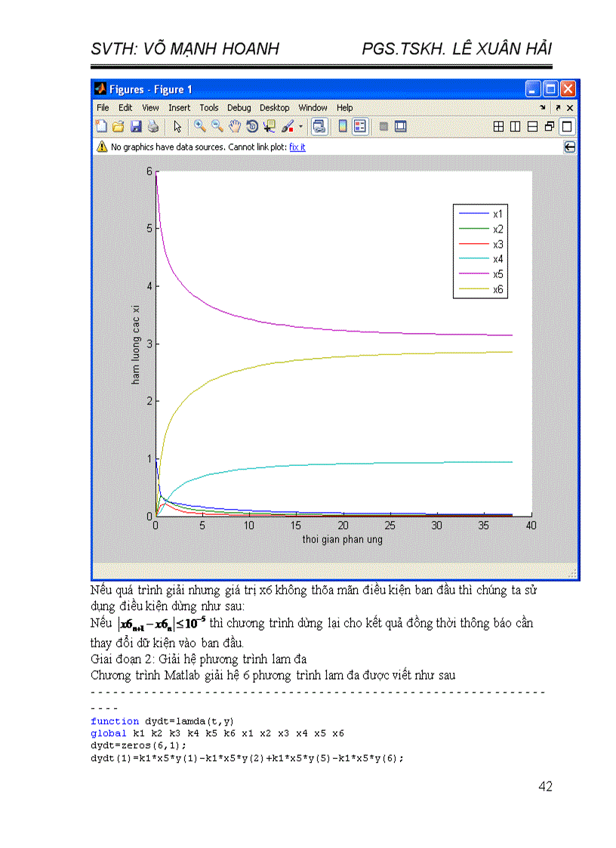Select the Zoom In magnifier tool
This screenshot has width=616, height=848.
pos(200,127)
